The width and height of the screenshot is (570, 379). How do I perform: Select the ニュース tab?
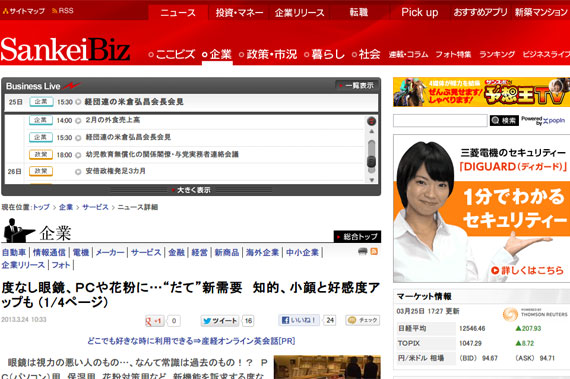pos(178,13)
